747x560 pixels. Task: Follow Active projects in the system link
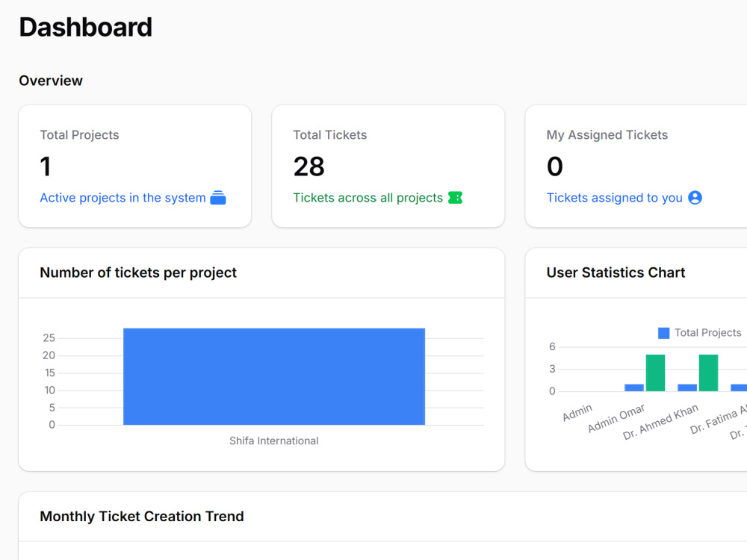123,198
